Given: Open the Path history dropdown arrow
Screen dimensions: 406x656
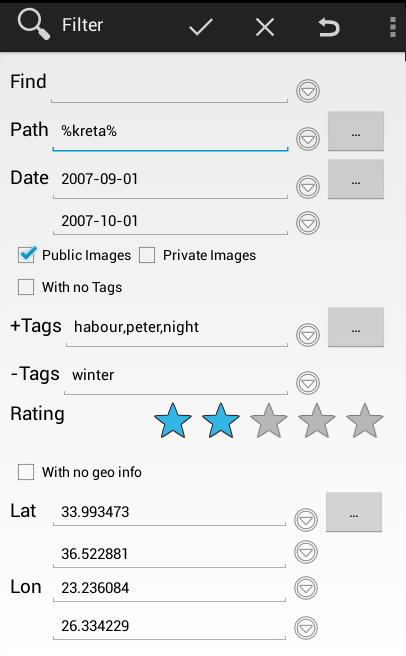Looking at the screenshot, I should [308, 139].
